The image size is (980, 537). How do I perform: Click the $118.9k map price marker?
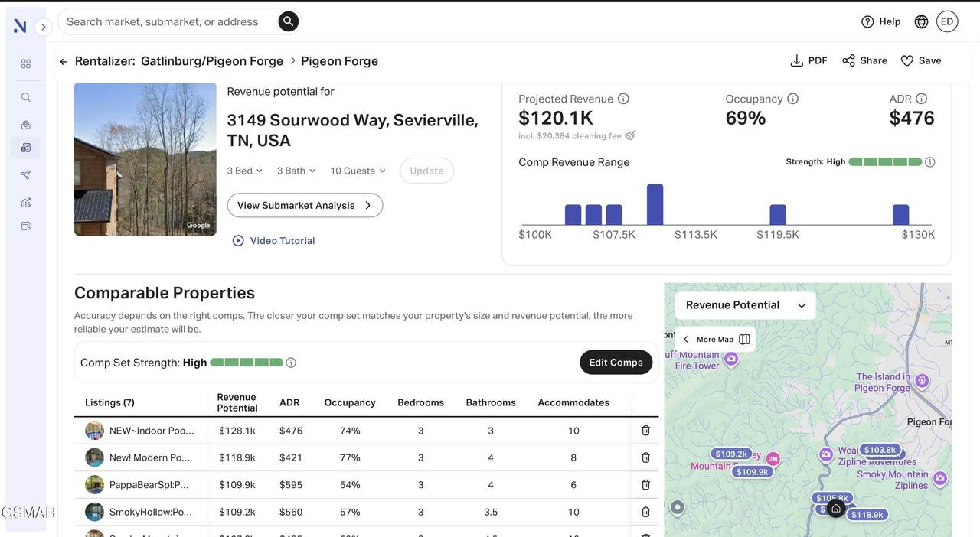point(867,515)
